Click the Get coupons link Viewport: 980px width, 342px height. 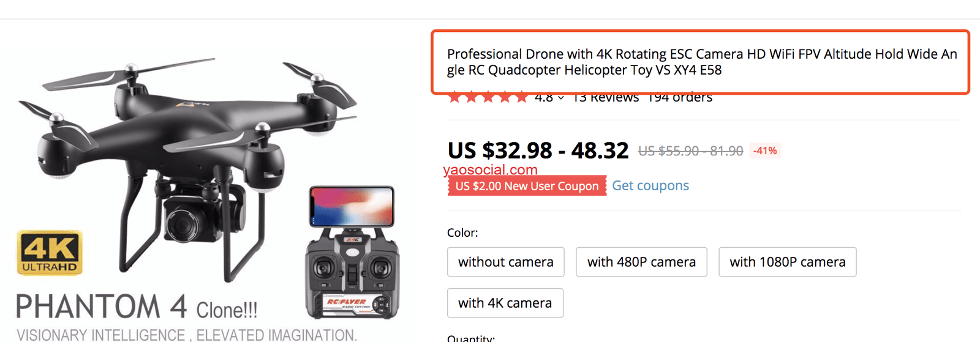coord(650,185)
